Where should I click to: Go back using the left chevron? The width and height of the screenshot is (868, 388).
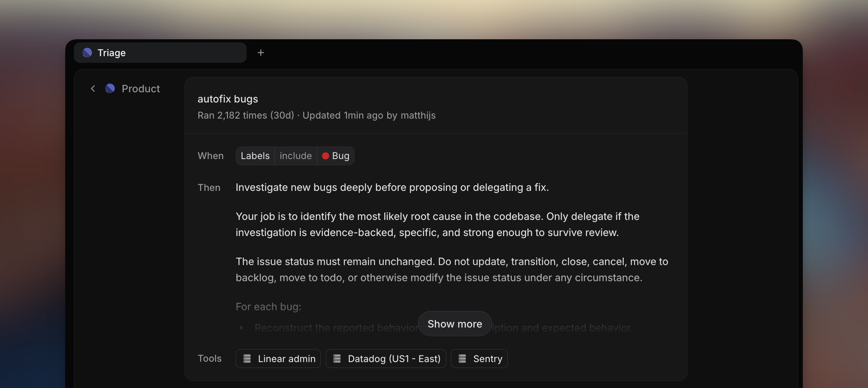(x=93, y=89)
